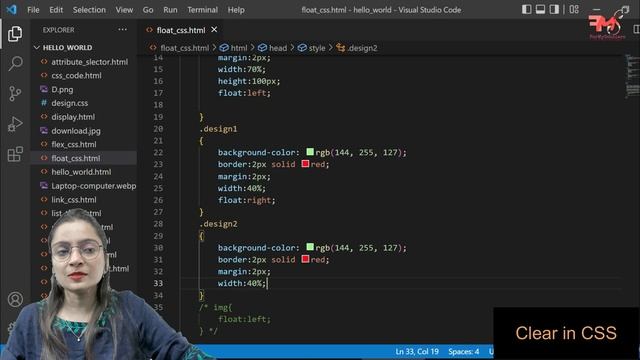This screenshot has width=640, height=360.
Task: Open red color swatch on line 31
Action: [305, 259]
